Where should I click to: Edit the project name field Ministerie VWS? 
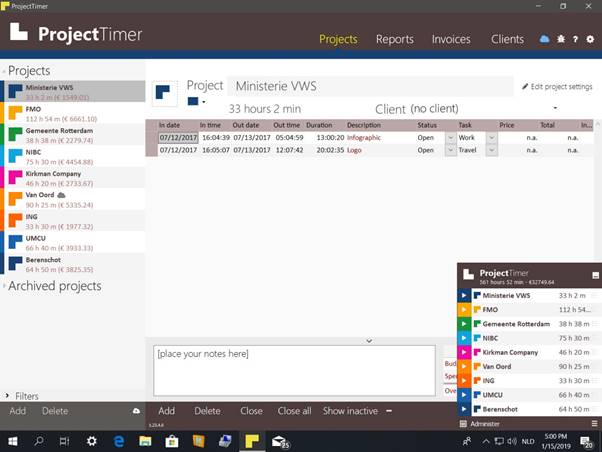[x=370, y=86]
